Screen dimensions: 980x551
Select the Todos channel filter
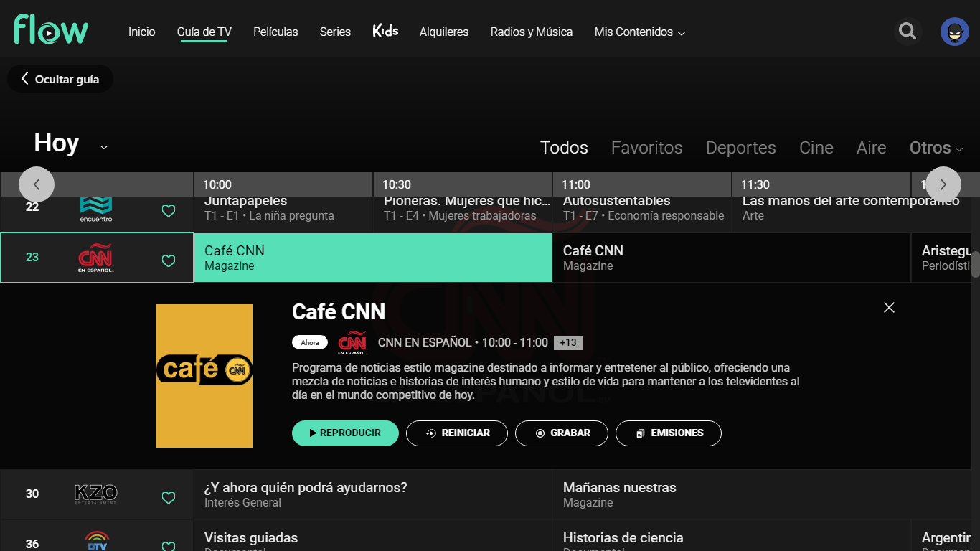click(564, 148)
